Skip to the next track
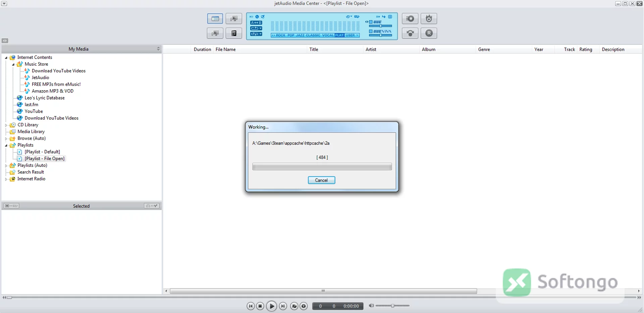The image size is (644, 313). coord(283,306)
